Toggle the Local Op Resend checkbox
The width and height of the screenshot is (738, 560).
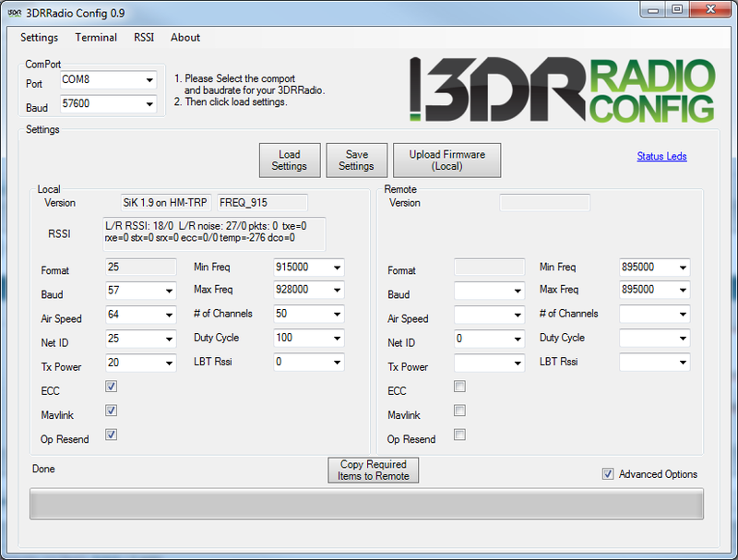point(111,435)
